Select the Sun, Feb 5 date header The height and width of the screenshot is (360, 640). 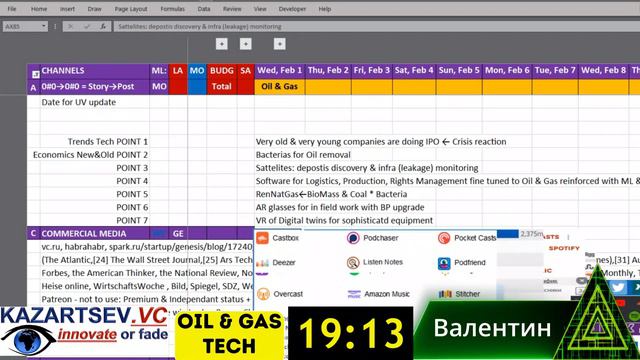(x=459, y=70)
